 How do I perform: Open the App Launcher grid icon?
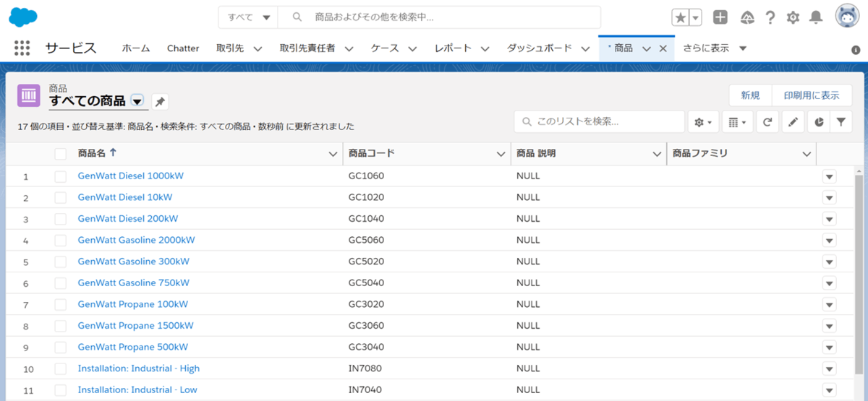[22, 48]
